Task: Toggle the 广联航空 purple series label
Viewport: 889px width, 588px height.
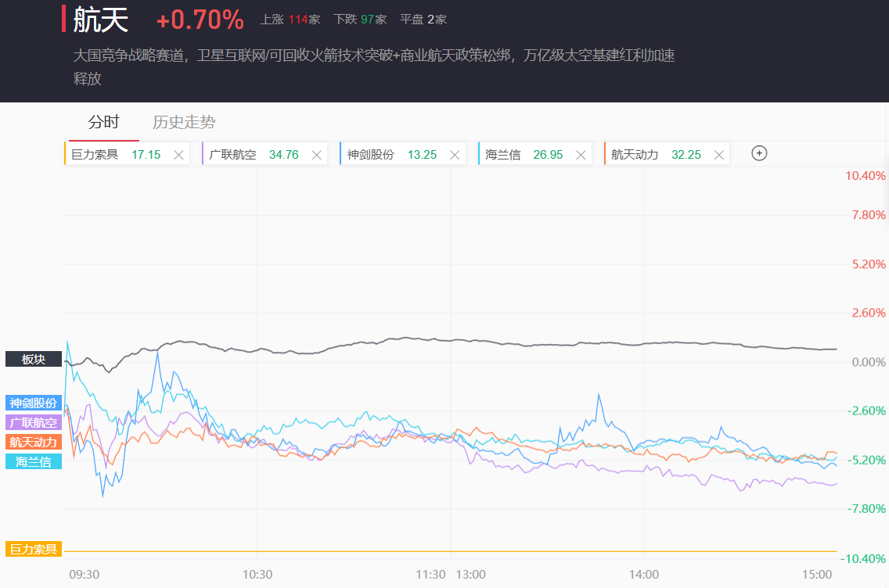Action: pos(33,422)
